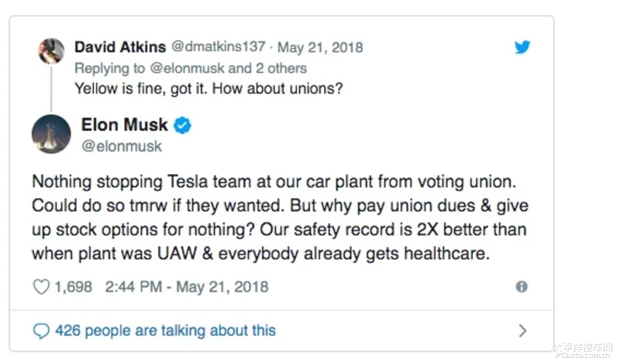Image resolution: width=620 pixels, height=364 pixels.
Task: Open David Atkins' profile avatar
Action: click(51, 51)
